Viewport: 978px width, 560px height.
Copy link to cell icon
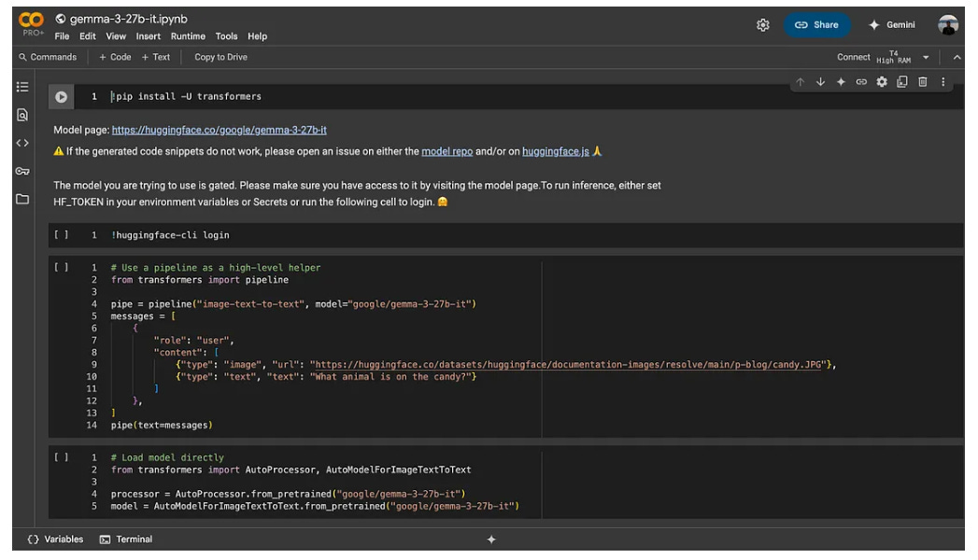[861, 82]
